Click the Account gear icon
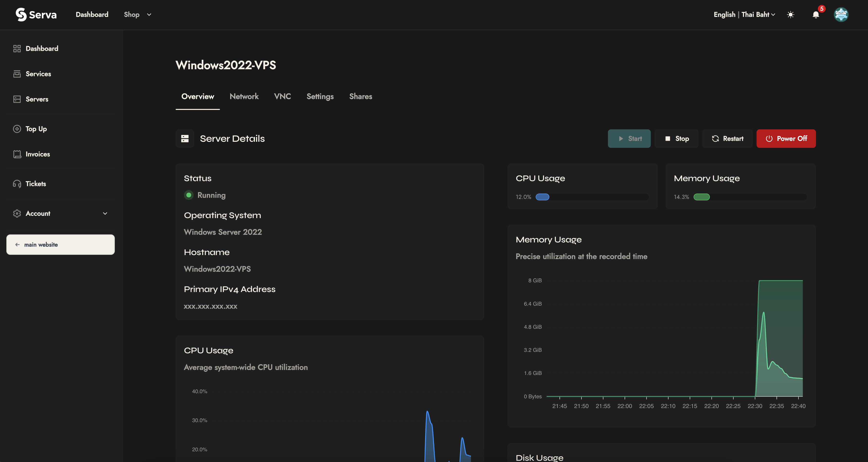868x462 pixels. click(17, 213)
